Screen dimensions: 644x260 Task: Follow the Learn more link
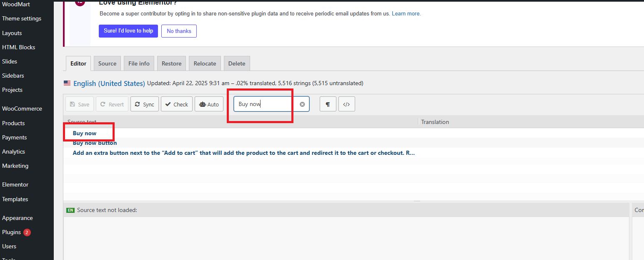point(406,14)
